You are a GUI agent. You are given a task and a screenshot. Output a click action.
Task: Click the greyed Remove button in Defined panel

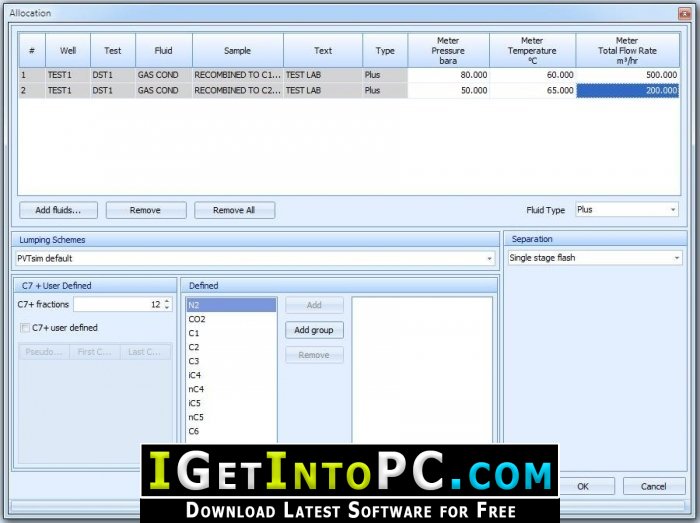click(314, 355)
